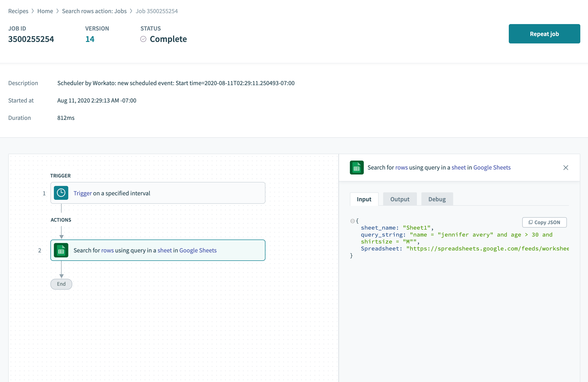Screen dimensions: 588x382
Task: Click the chevron after Recipes in the breadcrumb
Action: 32,11
